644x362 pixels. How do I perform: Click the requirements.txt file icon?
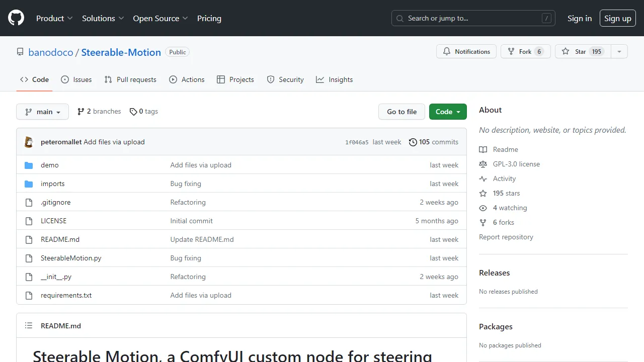tap(29, 295)
